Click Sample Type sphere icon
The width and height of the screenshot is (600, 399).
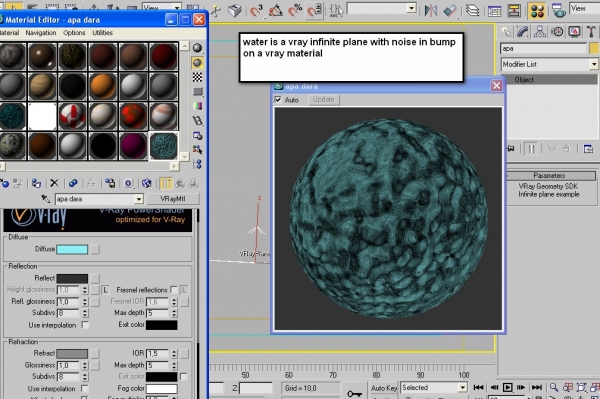pyautogui.click(x=197, y=48)
